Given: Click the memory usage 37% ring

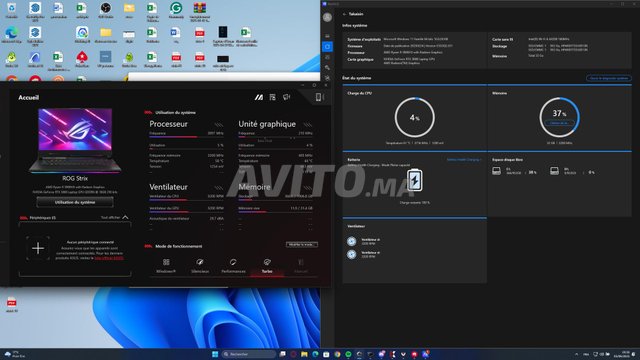Looking at the screenshot, I should pos(559,117).
